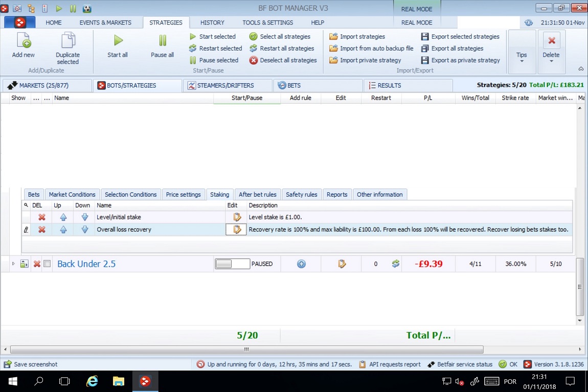Import from auto backup file
The image size is (588, 392).
[371, 49]
